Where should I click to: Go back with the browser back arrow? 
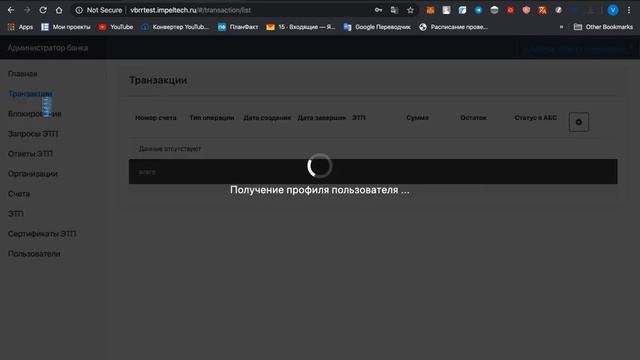[x=11, y=10]
